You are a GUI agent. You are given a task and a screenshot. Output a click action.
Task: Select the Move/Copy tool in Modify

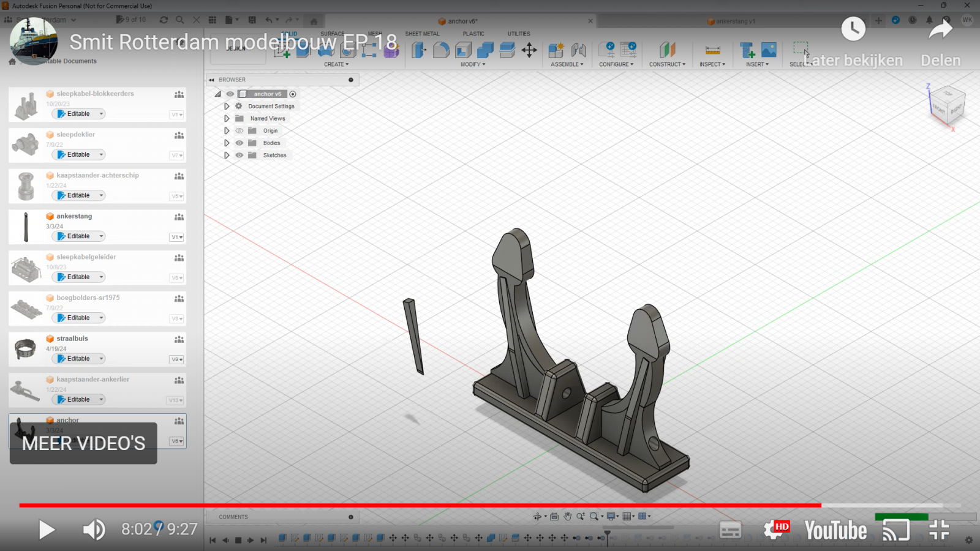coord(529,50)
